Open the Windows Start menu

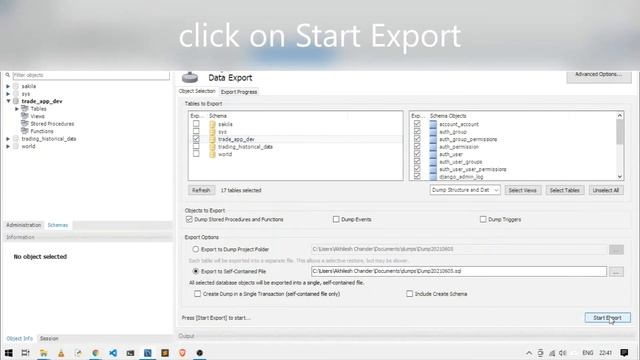[8, 353]
